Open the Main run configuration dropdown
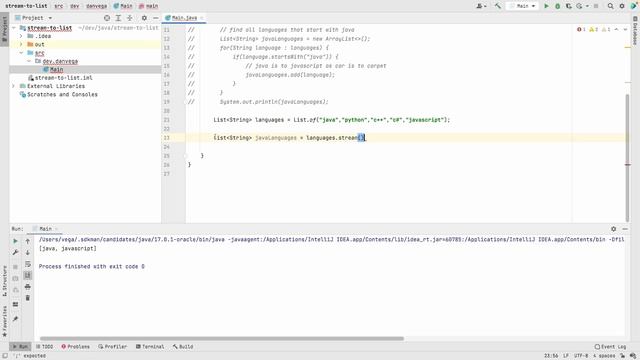Image resolution: width=640 pixels, height=360 pixels. (x=522, y=6)
